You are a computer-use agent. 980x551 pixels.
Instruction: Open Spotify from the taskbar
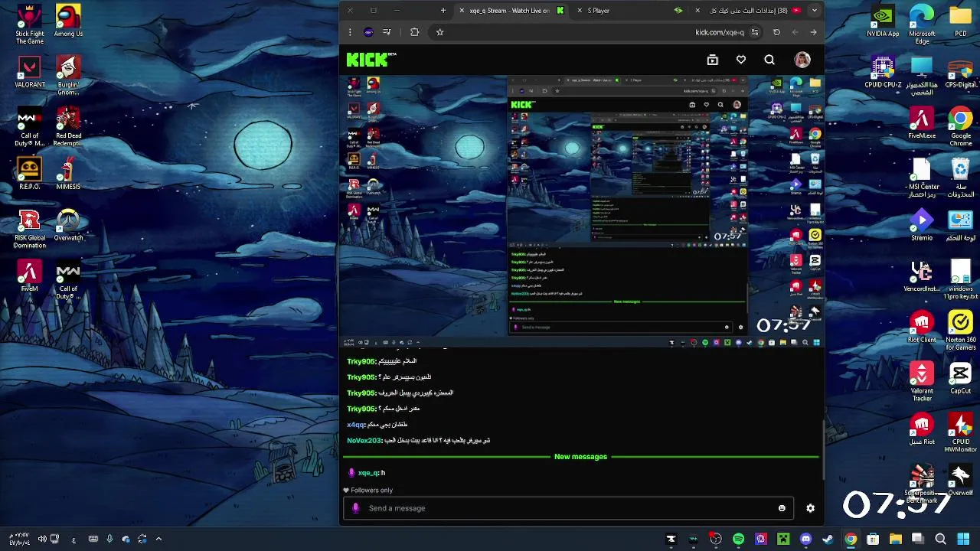pyautogui.click(x=738, y=540)
